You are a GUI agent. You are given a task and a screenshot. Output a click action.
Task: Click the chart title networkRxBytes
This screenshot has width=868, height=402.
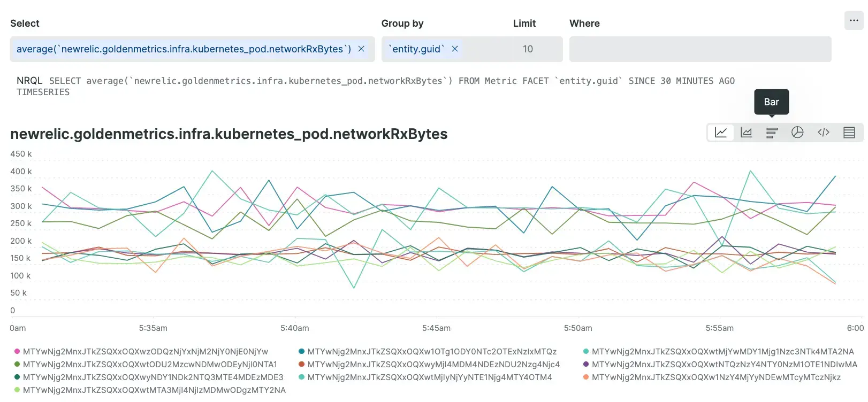[x=229, y=134]
